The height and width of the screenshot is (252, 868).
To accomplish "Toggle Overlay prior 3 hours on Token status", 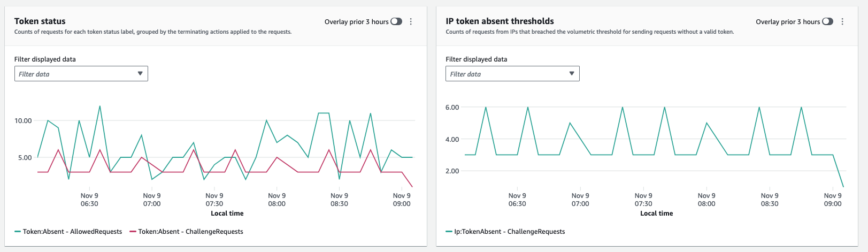I will 396,21.
